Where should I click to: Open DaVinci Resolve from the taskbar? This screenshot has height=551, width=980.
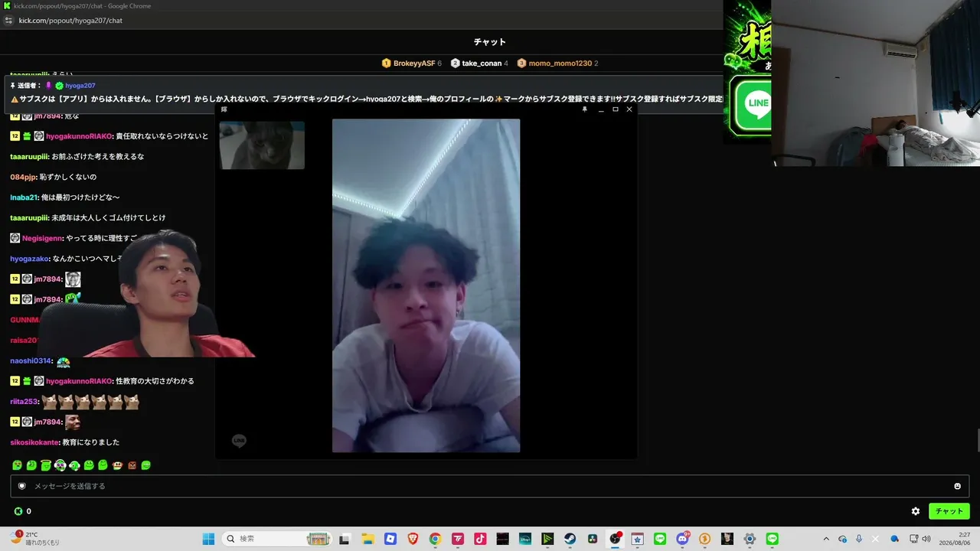point(593,539)
